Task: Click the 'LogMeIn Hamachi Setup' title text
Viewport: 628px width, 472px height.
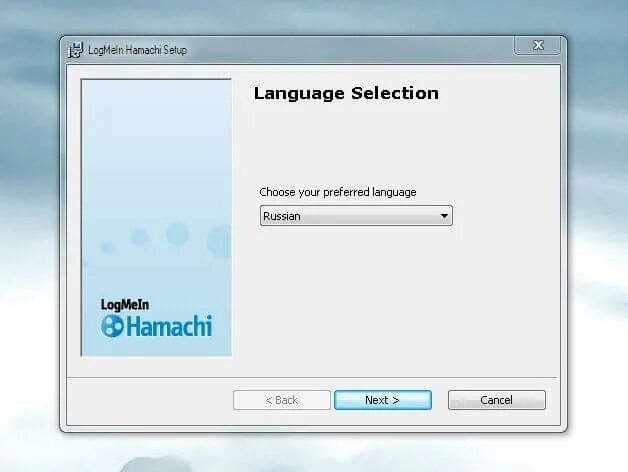Action: click(137, 50)
